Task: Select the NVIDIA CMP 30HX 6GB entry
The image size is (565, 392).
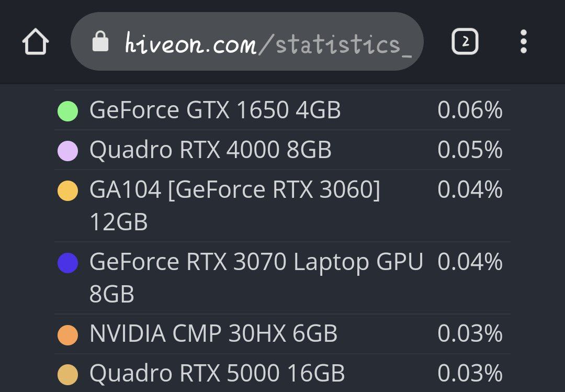Action: [213, 334]
